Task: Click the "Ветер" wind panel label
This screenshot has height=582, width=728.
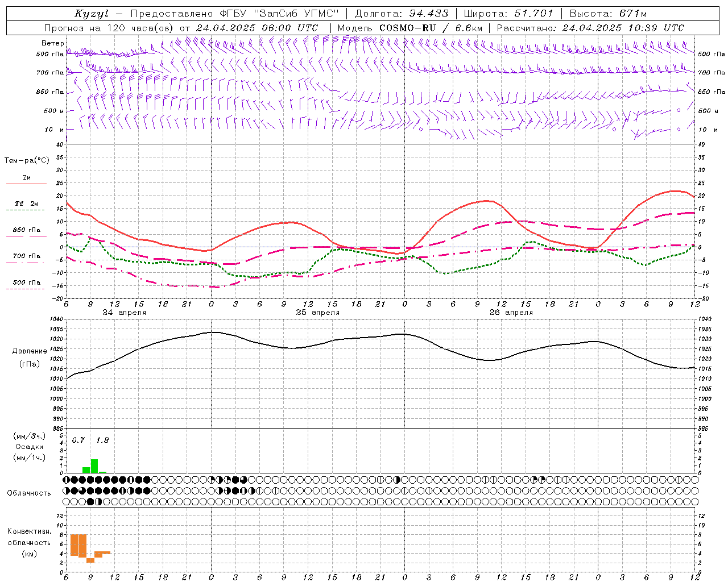Action: 52,43
